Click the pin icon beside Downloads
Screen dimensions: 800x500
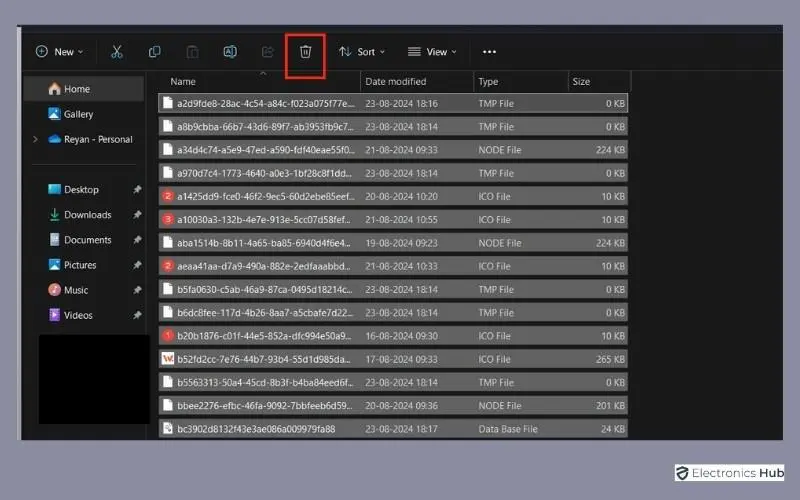click(x=137, y=214)
